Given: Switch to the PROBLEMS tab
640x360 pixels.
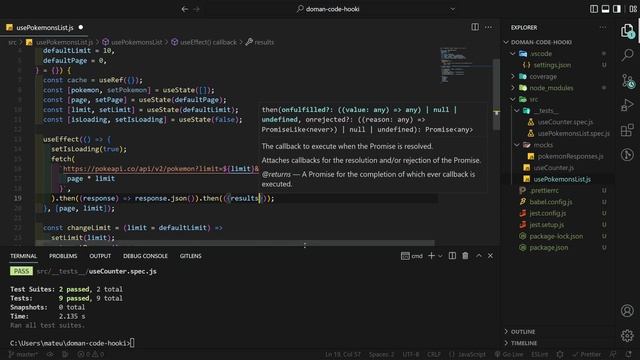Looking at the screenshot, I should (x=63, y=256).
